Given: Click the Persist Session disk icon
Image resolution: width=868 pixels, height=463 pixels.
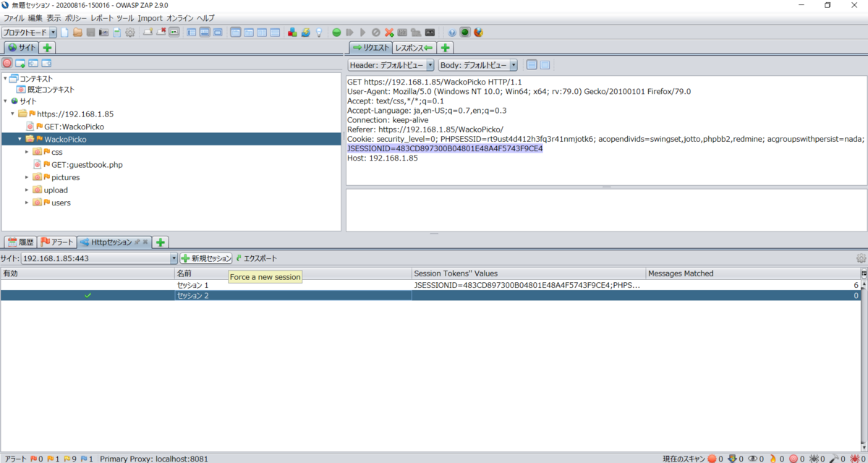Looking at the screenshot, I should click(x=90, y=33).
